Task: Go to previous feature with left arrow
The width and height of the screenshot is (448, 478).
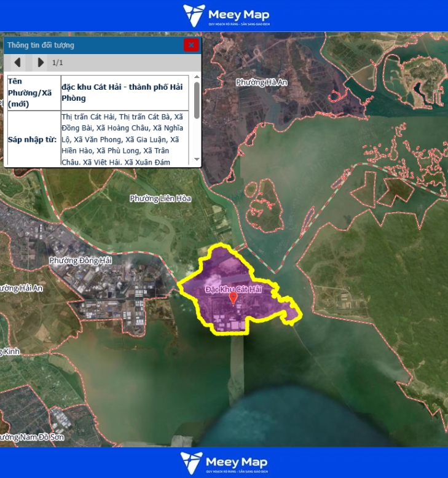Action: point(18,62)
